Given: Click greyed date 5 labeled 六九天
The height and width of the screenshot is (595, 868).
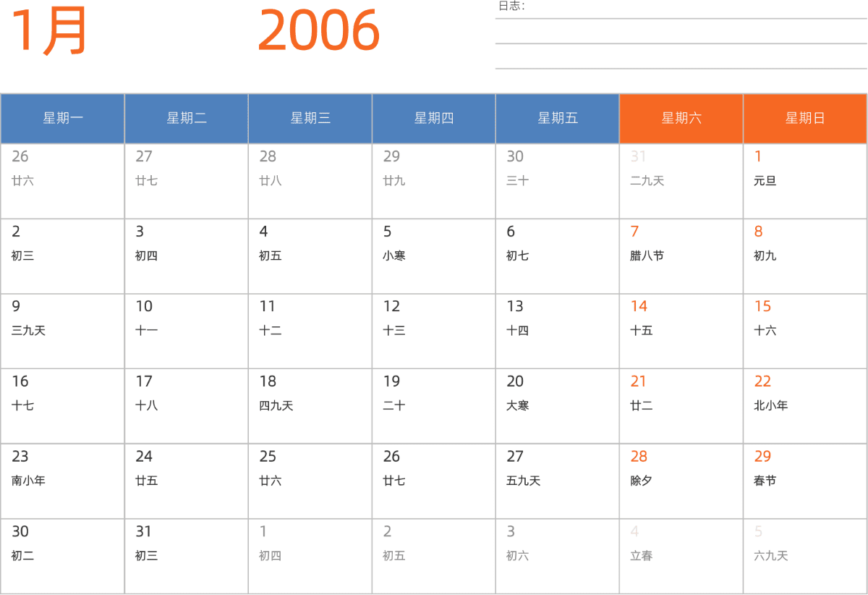Looking at the screenshot, I should [805, 557].
